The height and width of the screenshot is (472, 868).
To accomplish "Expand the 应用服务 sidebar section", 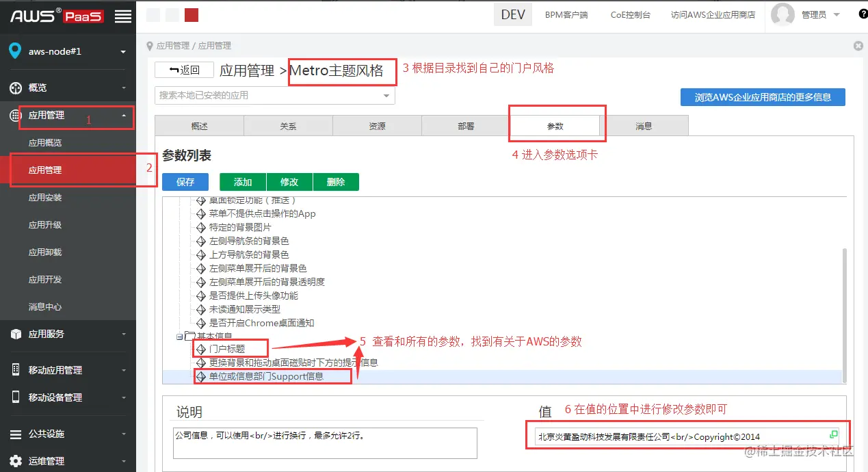I will [x=124, y=334].
